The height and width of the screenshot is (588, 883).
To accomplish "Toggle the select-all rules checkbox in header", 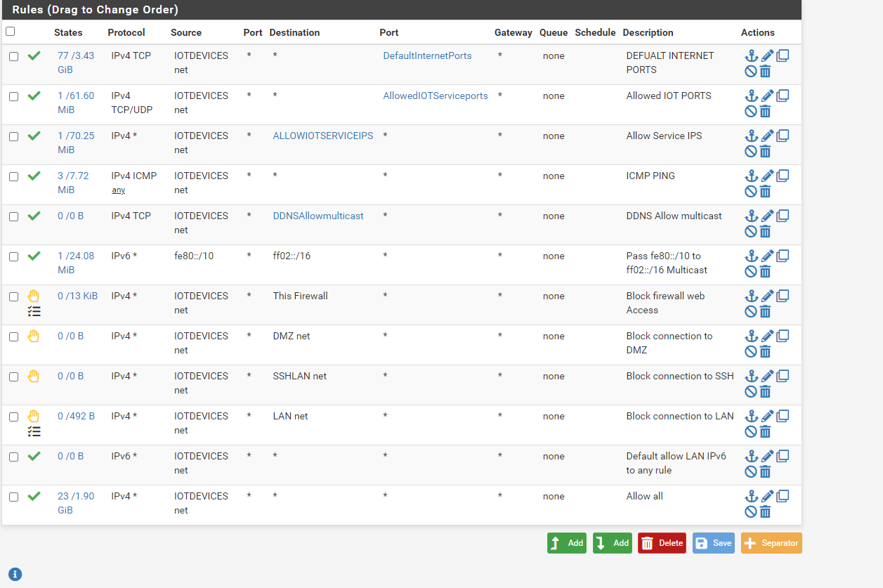I will (10, 32).
